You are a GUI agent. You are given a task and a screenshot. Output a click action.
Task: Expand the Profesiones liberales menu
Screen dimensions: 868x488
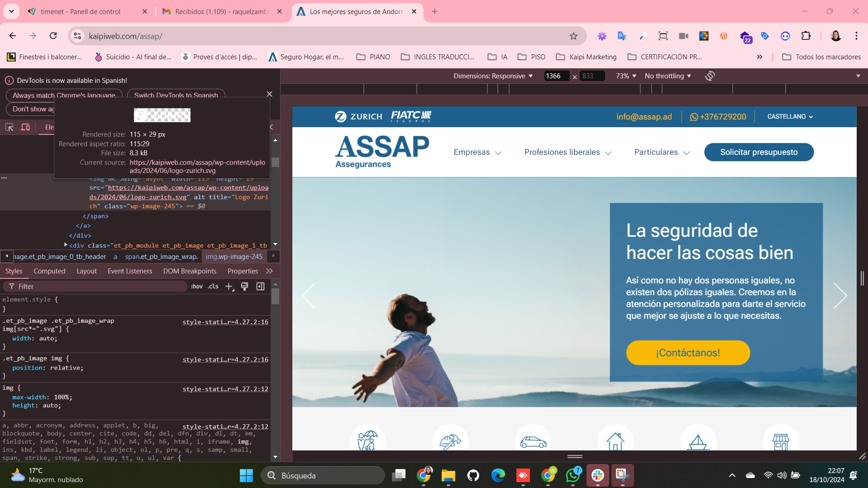tap(568, 153)
